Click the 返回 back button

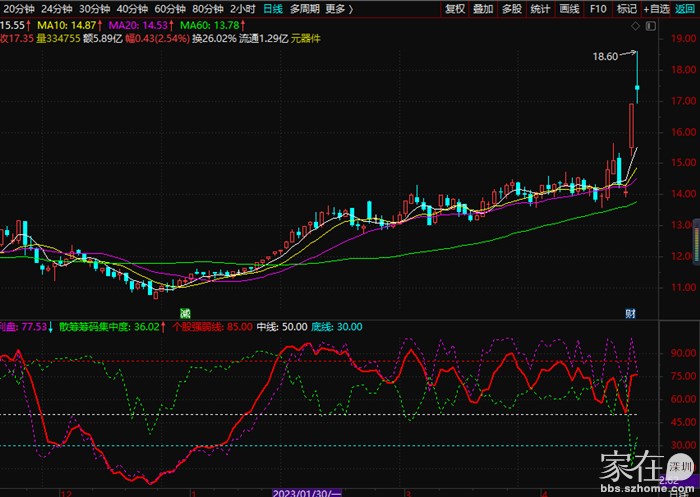click(687, 9)
